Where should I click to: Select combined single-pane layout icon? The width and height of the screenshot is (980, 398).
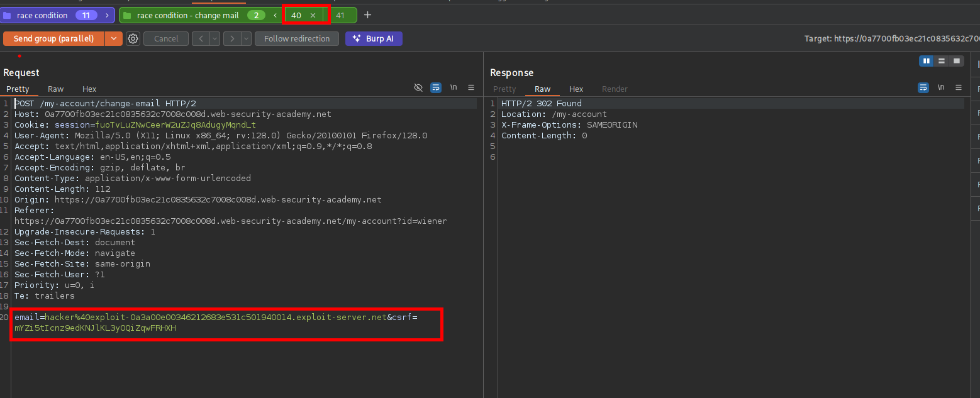coord(956,61)
